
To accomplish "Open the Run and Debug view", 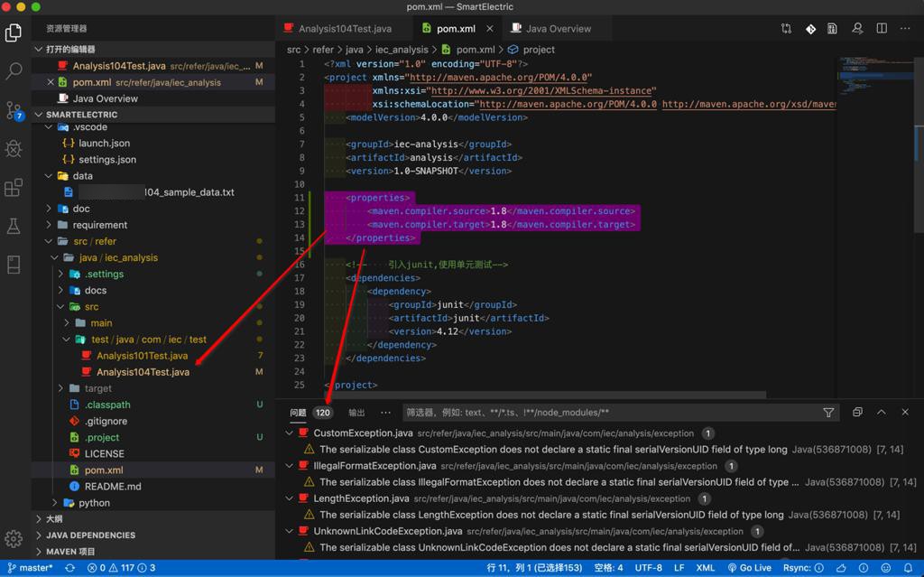I will tap(14, 149).
